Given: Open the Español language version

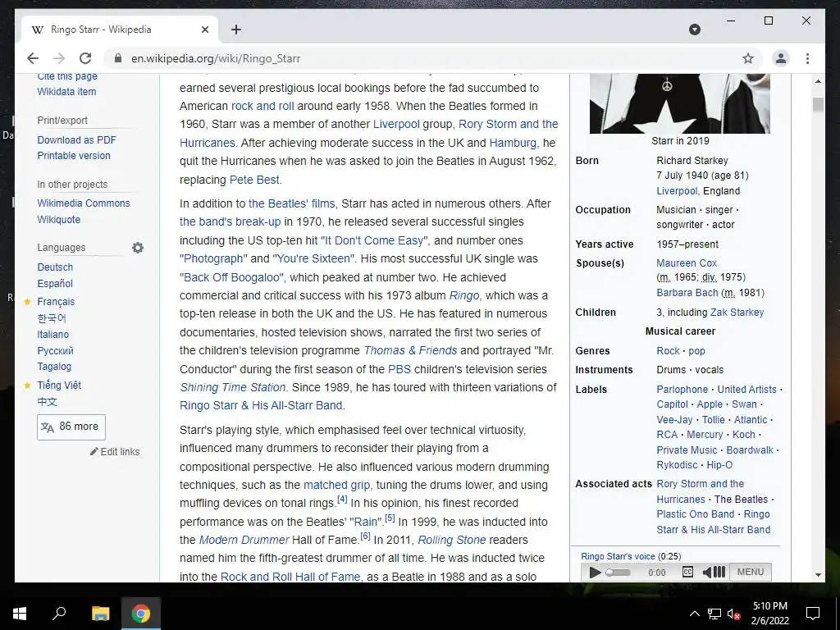Looking at the screenshot, I should click(55, 283).
